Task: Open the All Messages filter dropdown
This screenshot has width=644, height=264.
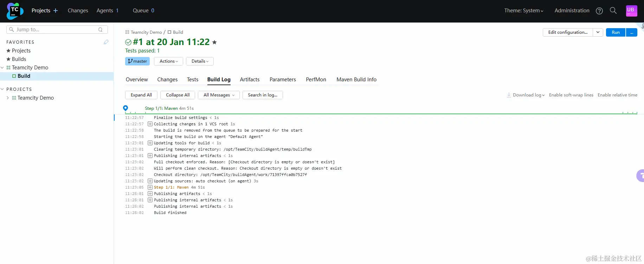Action: (x=219, y=95)
